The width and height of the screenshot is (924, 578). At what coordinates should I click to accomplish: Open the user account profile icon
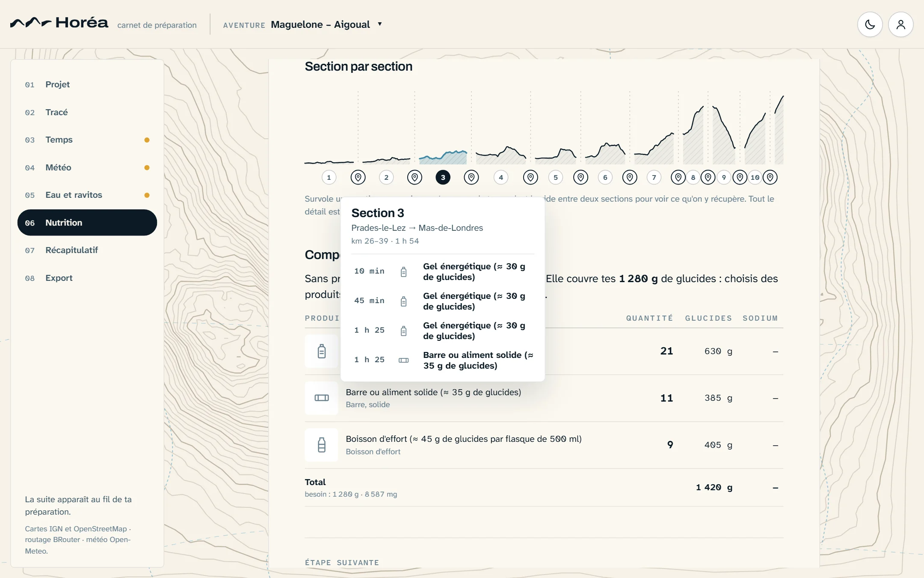(900, 24)
